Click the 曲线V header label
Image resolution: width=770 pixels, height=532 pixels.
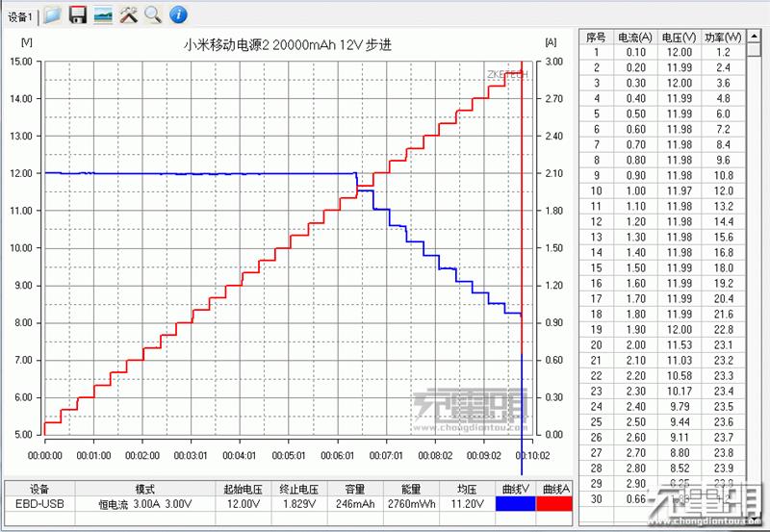pyautogui.click(x=515, y=489)
